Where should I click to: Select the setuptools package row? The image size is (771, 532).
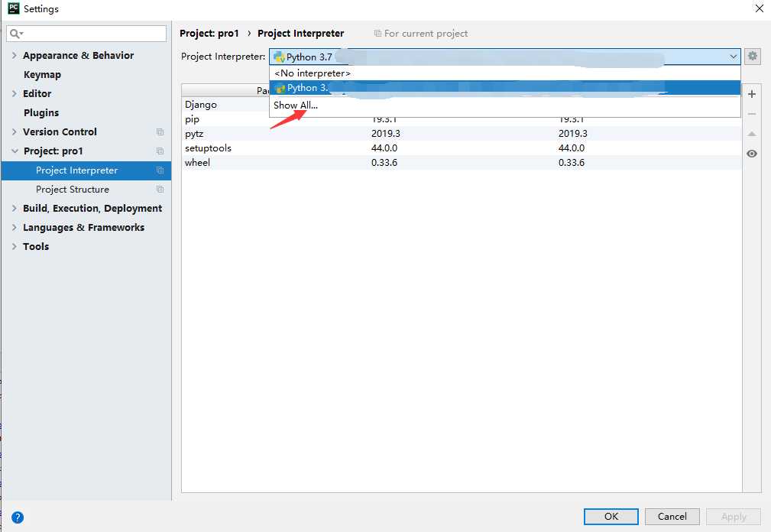coord(462,148)
